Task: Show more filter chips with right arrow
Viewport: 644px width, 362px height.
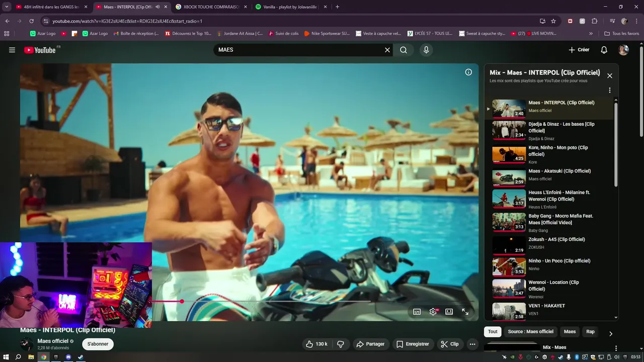Action: point(611,333)
